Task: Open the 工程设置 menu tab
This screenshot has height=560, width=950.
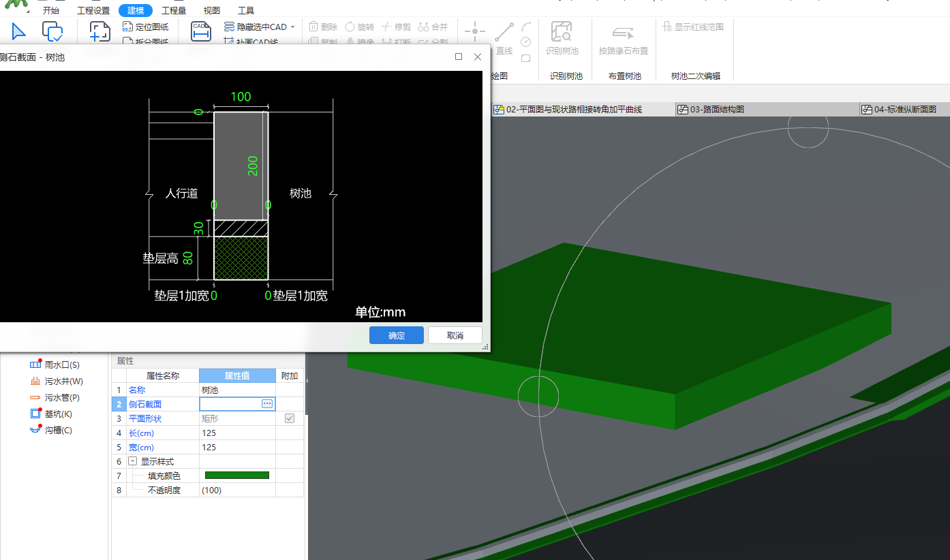Action: [x=93, y=10]
